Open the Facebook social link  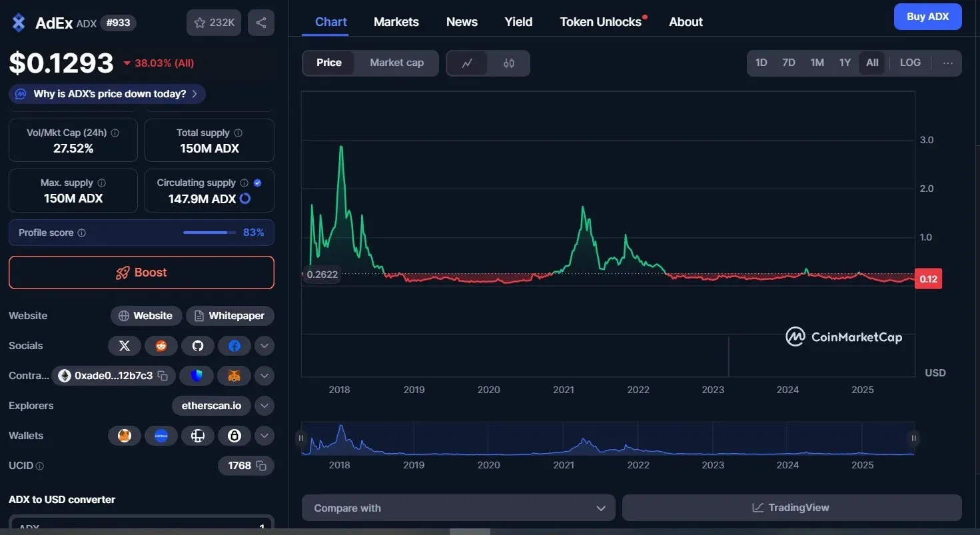[x=235, y=346]
